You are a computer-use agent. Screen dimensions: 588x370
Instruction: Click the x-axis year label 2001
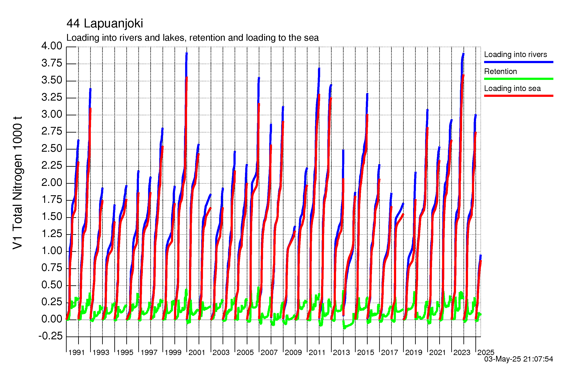[x=197, y=352]
